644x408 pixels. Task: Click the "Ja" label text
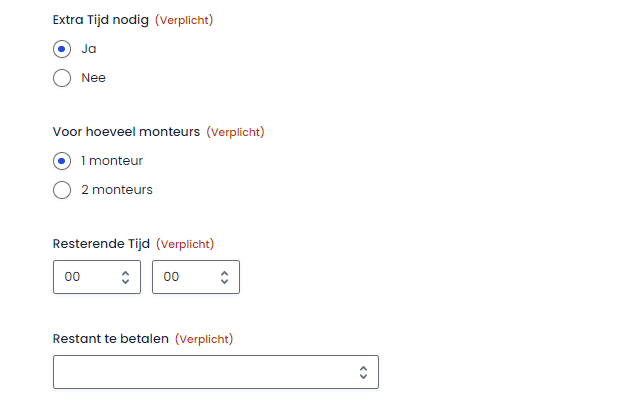tap(89, 49)
